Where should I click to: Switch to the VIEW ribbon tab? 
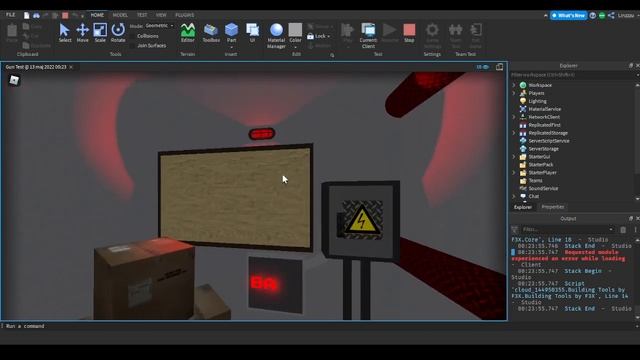(x=161, y=15)
